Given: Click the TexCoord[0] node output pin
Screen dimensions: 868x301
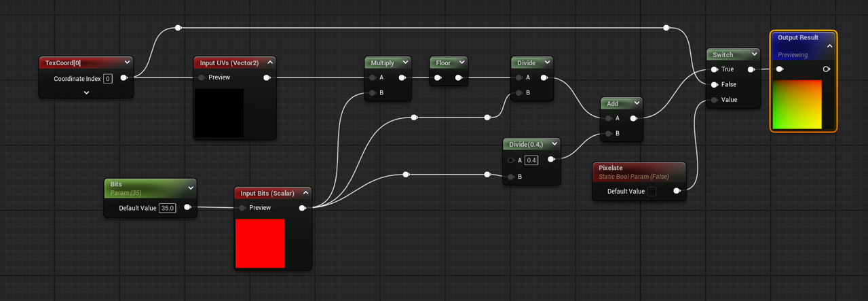Looking at the screenshot, I should [x=124, y=78].
